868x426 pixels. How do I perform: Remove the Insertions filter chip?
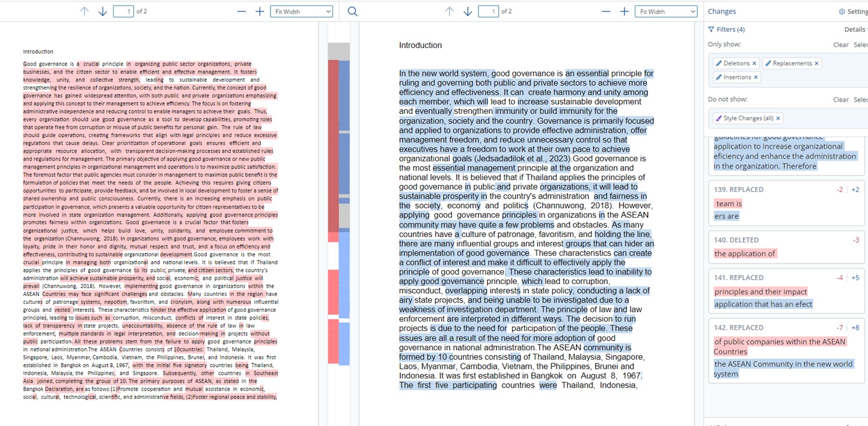[756, 77]
